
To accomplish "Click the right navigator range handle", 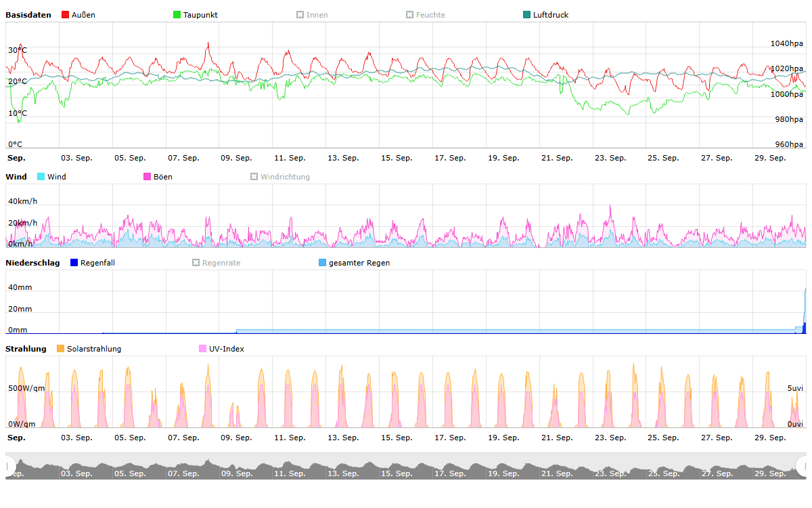I will click(x=803, y=466).
